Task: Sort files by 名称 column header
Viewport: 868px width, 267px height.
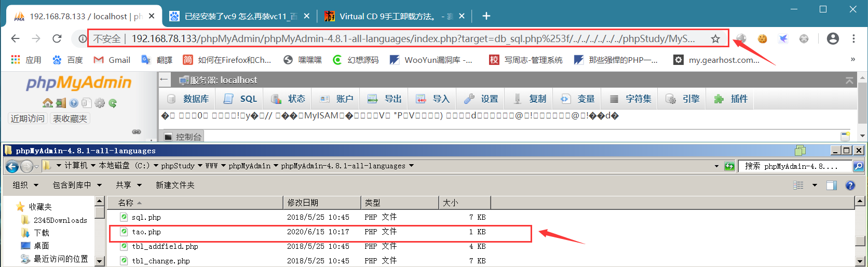Action: point(195,203)
